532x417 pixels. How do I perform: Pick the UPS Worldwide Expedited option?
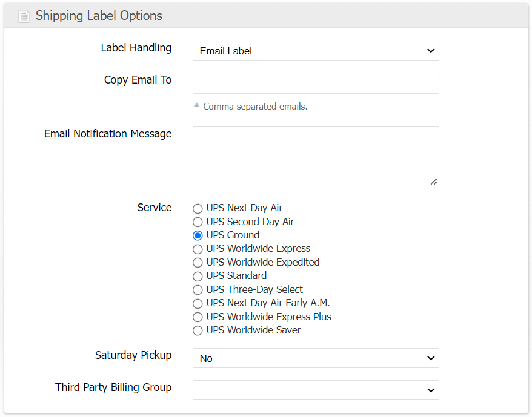198,263
